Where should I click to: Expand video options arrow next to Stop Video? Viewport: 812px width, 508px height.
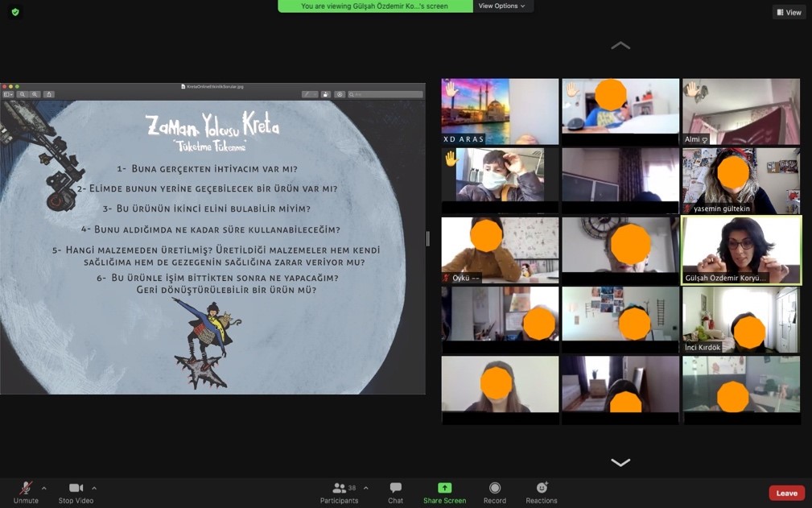coord(94,488)
